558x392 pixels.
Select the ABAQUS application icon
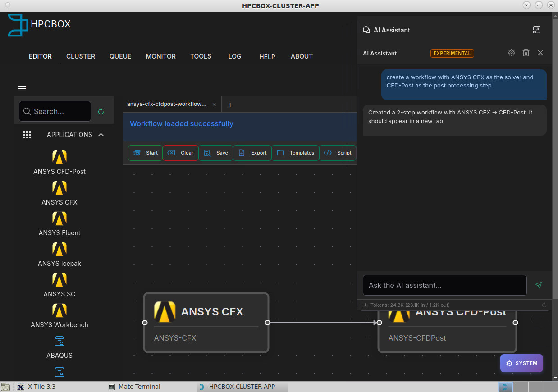pos(59,341)
